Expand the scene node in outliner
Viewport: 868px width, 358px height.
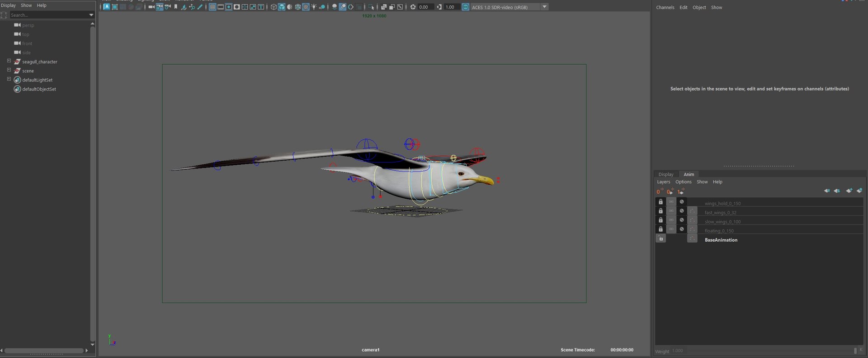coord(9,70)
